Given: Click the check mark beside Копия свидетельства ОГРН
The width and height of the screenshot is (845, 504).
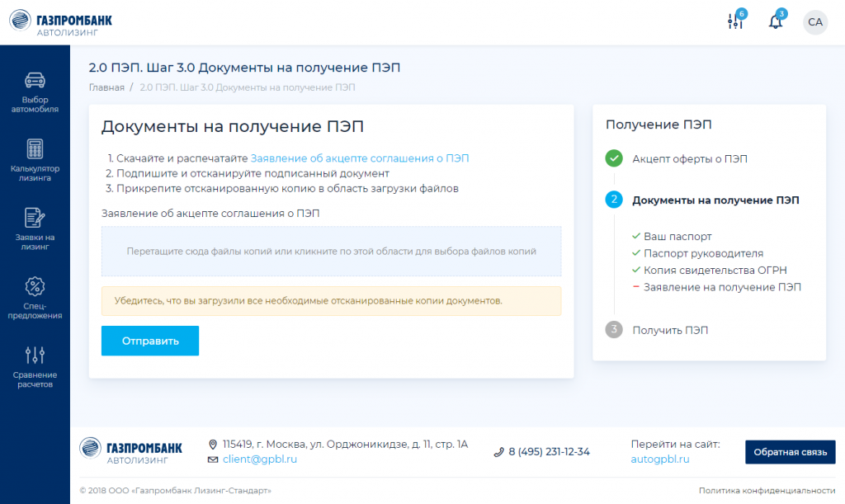Looking at the screenshot, I should coord(636,270).
